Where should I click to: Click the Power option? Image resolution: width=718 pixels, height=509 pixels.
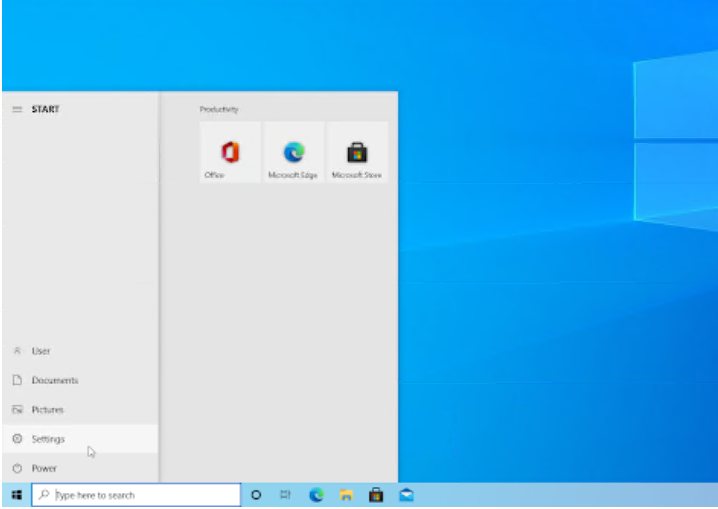coord(44,468)
